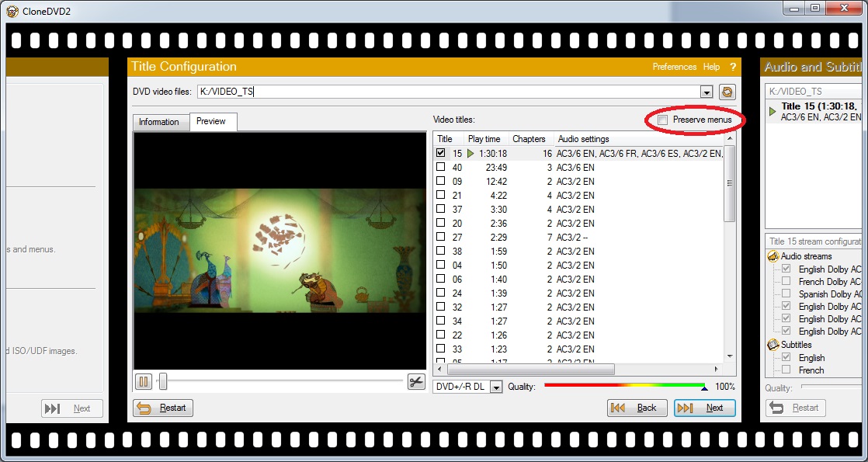Open the DVD video files path dropdown
868x462 pixels.
click(x=706, y=92)
